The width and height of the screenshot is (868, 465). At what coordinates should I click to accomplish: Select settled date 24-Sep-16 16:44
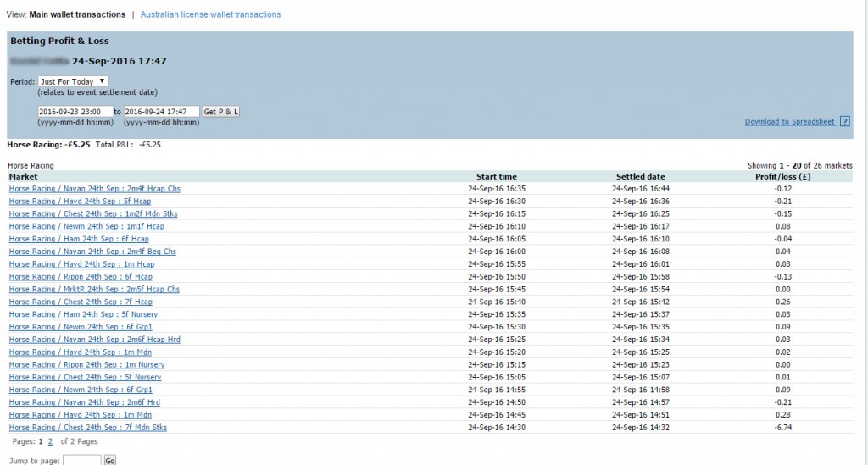tap(641, 189)
